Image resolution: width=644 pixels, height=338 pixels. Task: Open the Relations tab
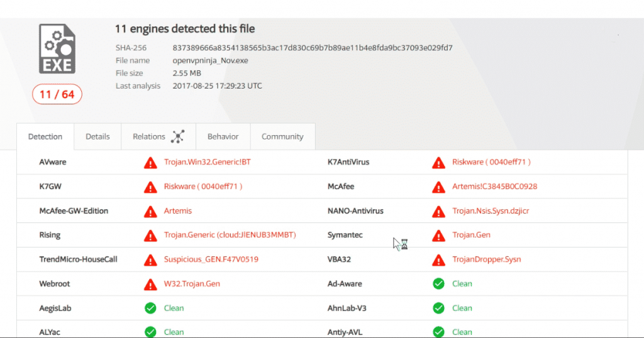tap(158, 136)
